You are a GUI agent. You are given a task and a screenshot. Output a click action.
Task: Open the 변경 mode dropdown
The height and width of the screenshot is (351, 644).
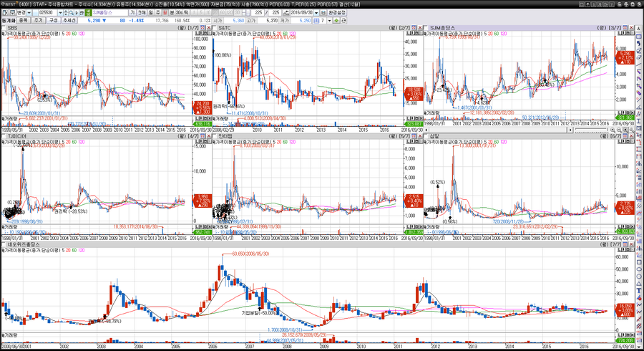click(29, 13)
